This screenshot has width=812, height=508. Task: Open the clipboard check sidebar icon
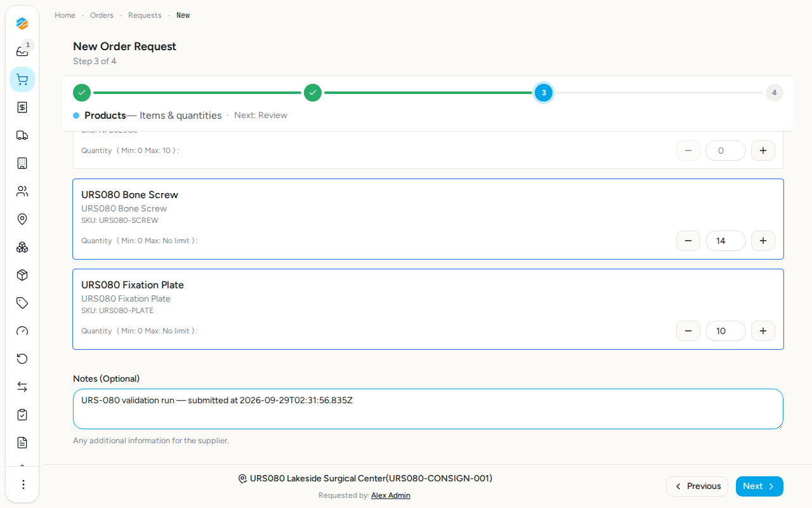[x=22, y=415]
